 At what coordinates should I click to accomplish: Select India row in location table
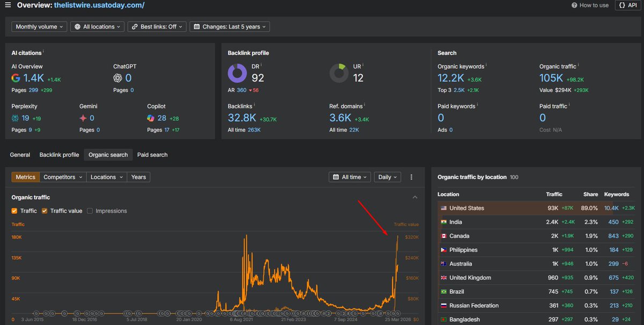coord(538,222)
